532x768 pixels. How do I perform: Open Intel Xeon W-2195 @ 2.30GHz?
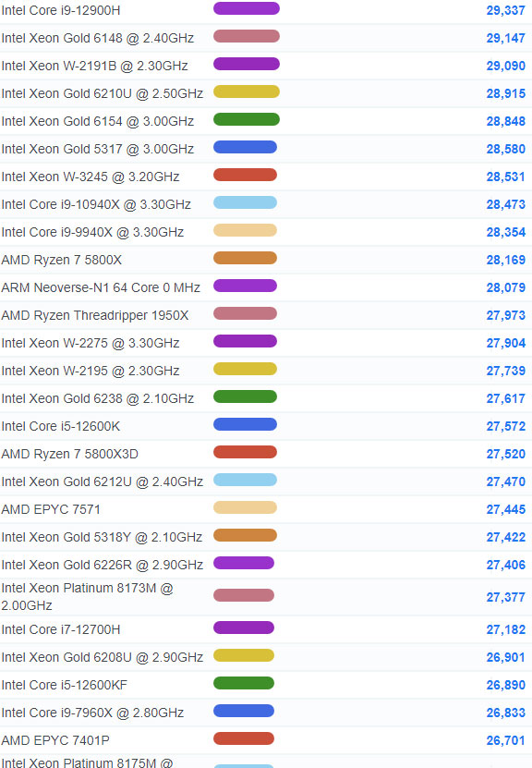pyautogui.click(x=91, y=371)
